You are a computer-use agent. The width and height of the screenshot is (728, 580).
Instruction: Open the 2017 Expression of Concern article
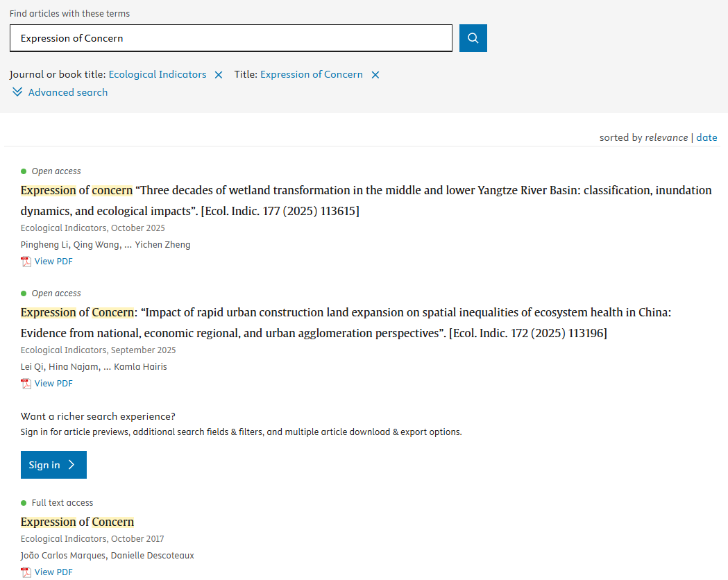click(x=77, y=522)
